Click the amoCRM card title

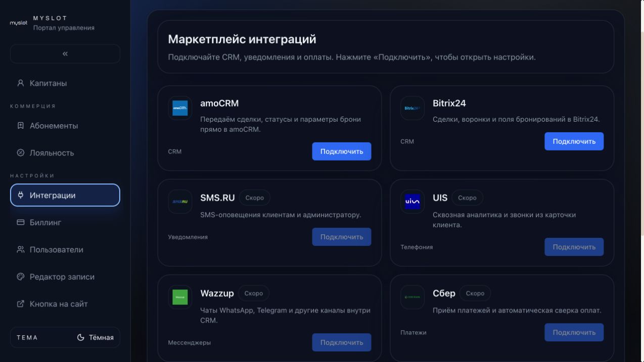(219, 104)
